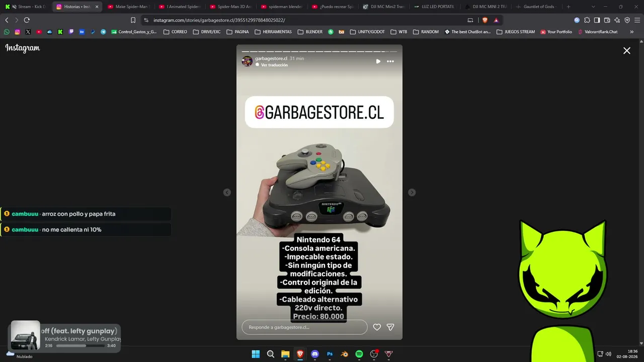Play the paused Instagram story
The image size is (644, 362).
click(x=378, y=61)
